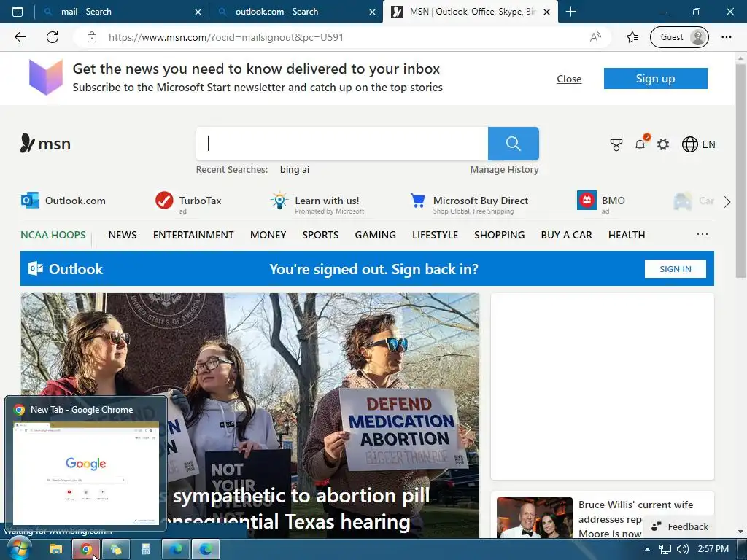
Task: Open File Explorer from taskbar
Action: 56,550
